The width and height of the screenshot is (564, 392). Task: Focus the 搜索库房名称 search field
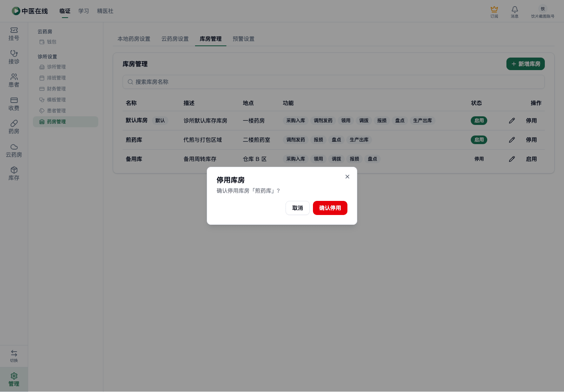click(x=334, y=82)
